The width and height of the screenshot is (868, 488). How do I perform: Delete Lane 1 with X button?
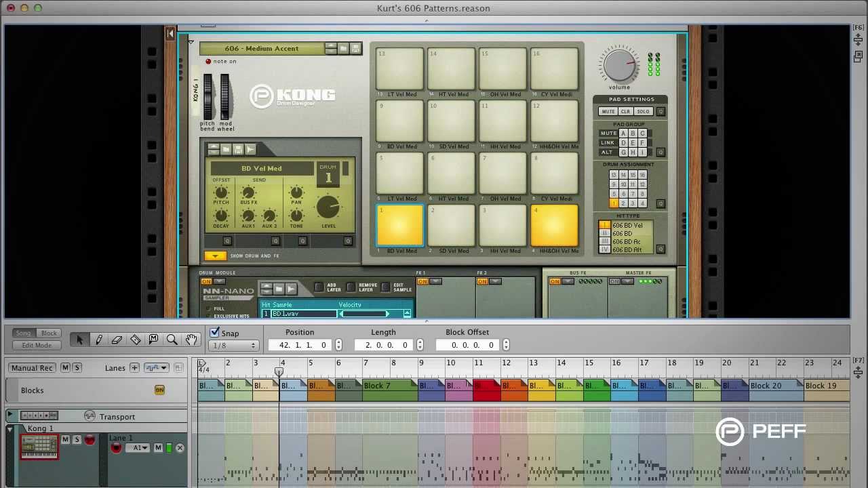(180, 448)
